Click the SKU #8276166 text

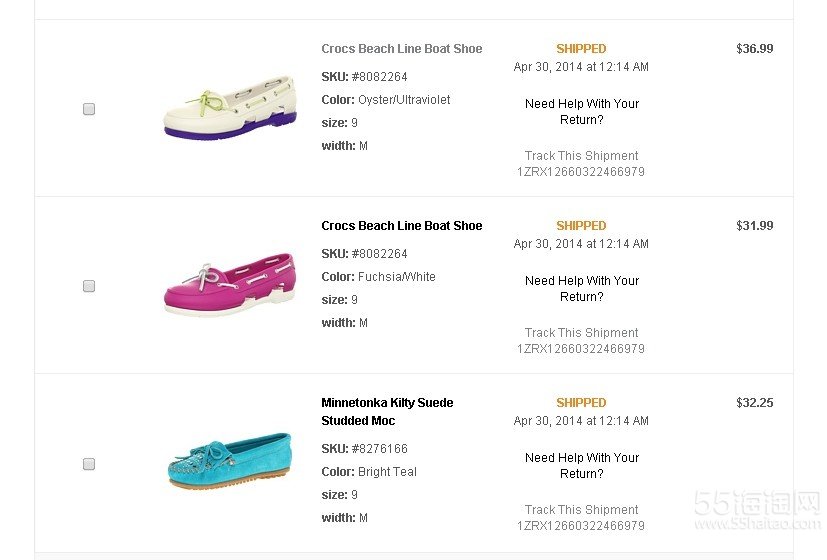click(x=364, y=449)
